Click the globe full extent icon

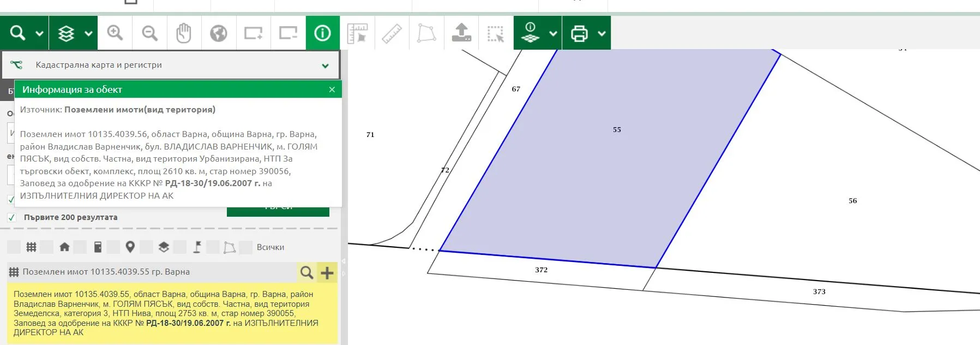tap(219, 33)
